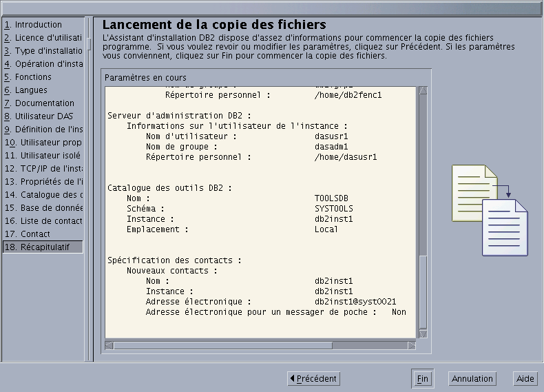
Task: Click the line 'Nouveaux contacts :'
Action: coord(172,271)
